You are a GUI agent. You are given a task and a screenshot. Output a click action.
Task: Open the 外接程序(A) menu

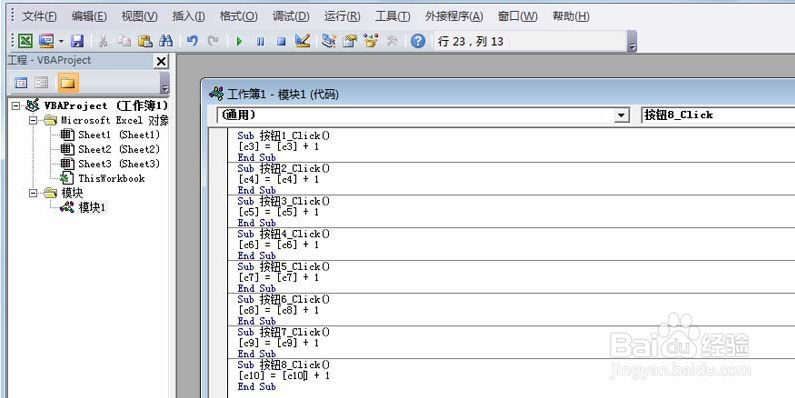coord(454,16)
